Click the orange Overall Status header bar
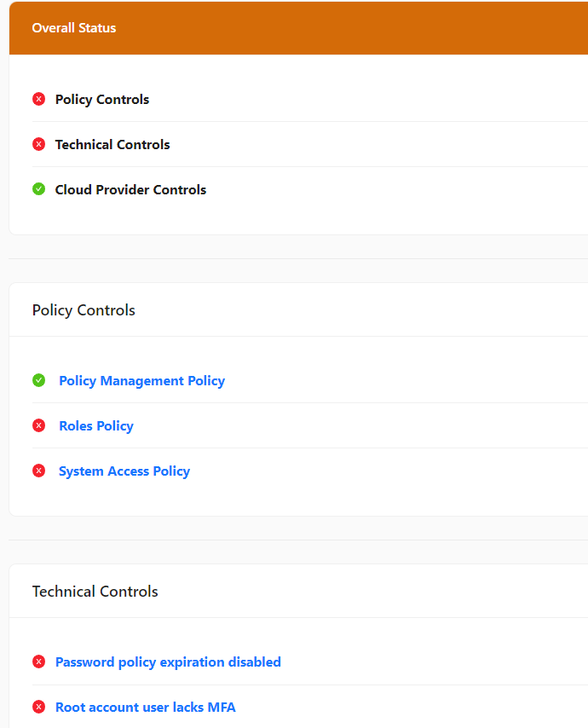The height and width of the screenshot is (728, 588). point(341,28)
